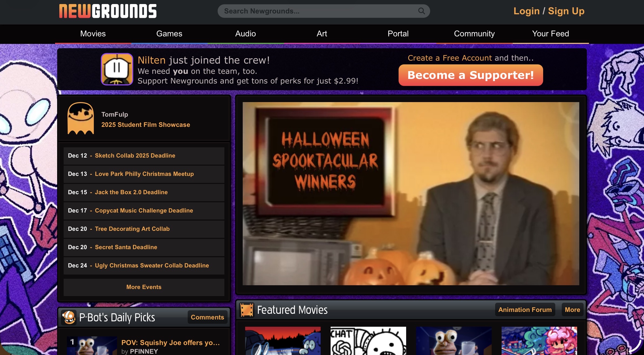This screenshot has width=644, height=355.
Task: Open the Games menu tab
Action: (x=169, y=34)
